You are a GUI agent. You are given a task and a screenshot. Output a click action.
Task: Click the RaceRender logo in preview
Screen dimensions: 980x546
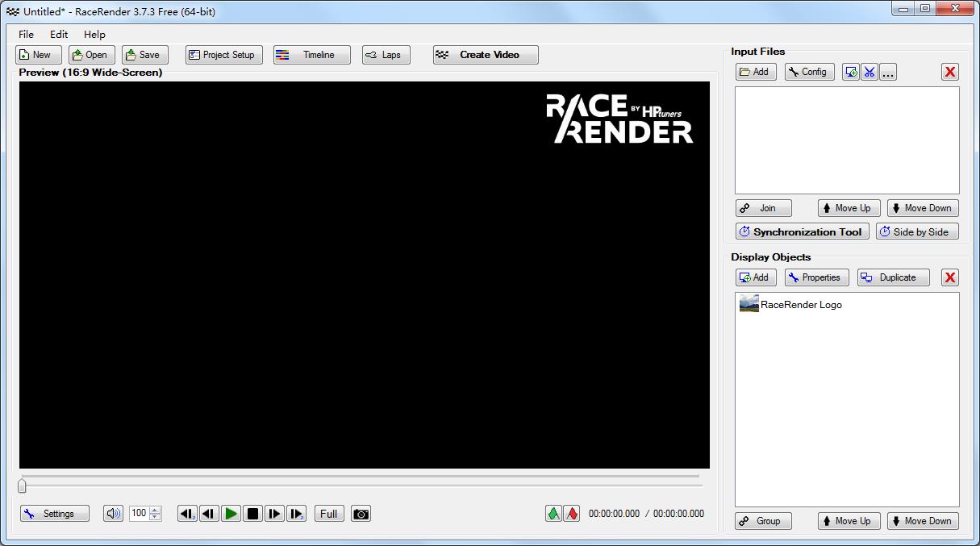tap(619, 119)
